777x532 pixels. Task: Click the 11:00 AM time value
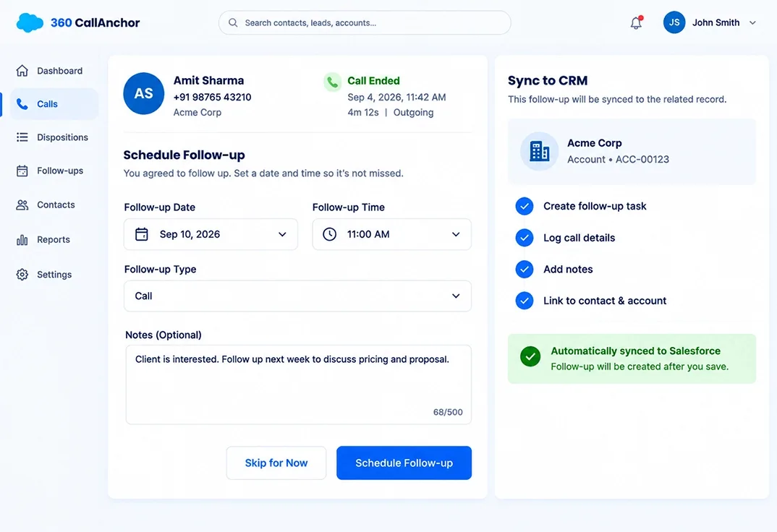(x=368, y=235)
